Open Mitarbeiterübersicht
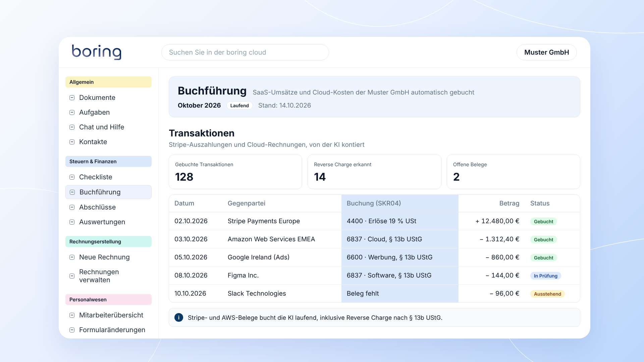The width and height of the screenshot is (644, 362). [108, 315]
